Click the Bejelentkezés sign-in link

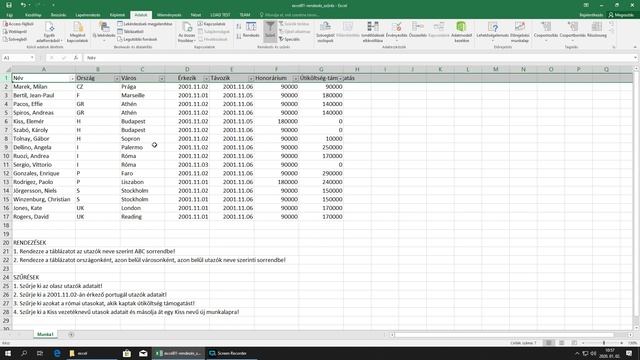(591, 15)
